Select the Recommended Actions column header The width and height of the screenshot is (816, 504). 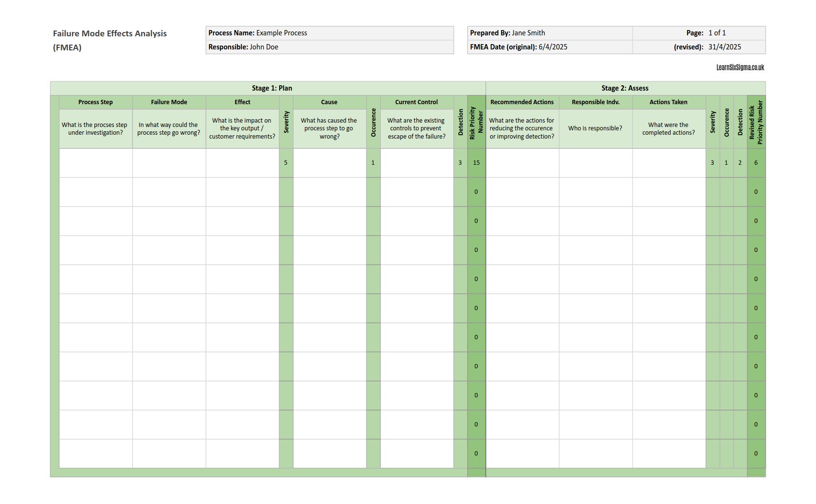(x=521, y=102)
